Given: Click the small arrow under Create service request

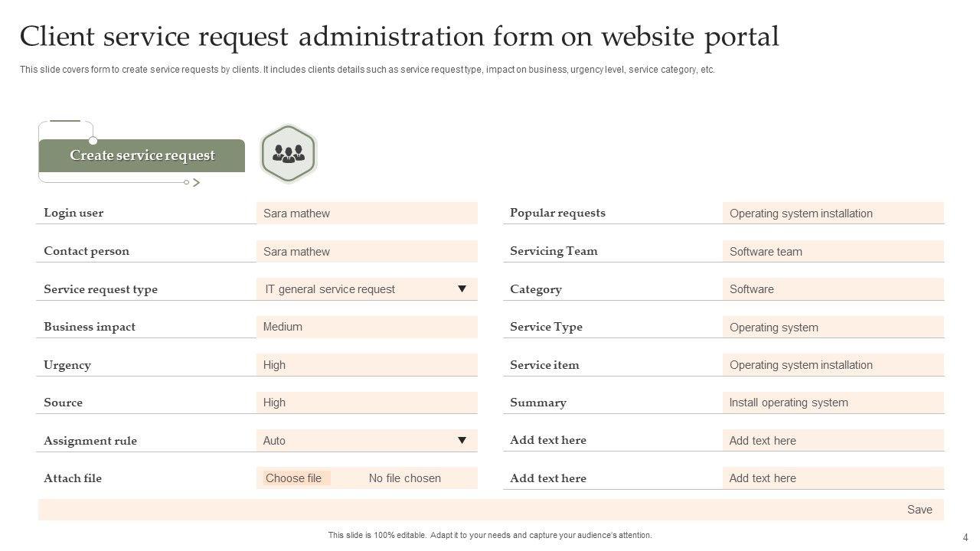Looking at the screenshot, I should pyautogui.click(x=197, y=183).
